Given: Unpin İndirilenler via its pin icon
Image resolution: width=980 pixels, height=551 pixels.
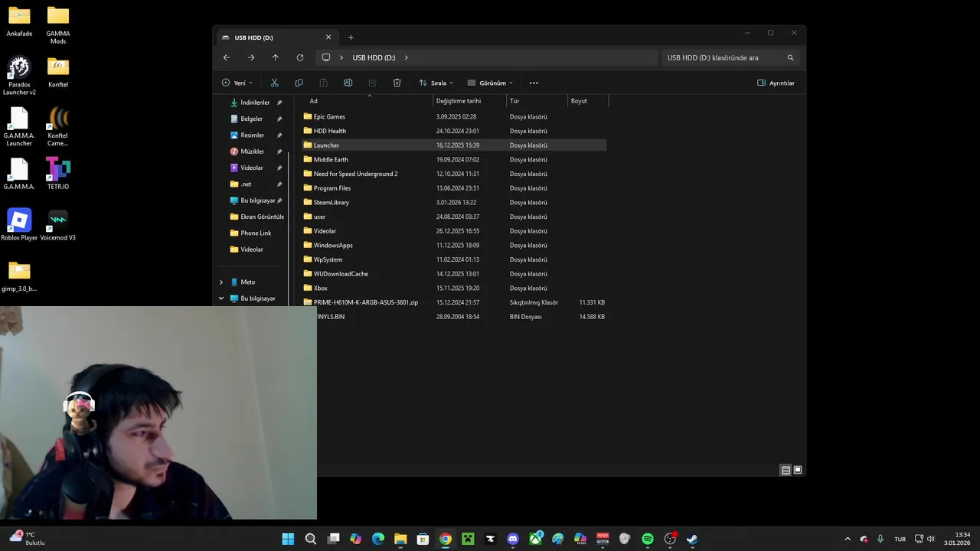Looking at the screenshot, I should tap(279, 103).
